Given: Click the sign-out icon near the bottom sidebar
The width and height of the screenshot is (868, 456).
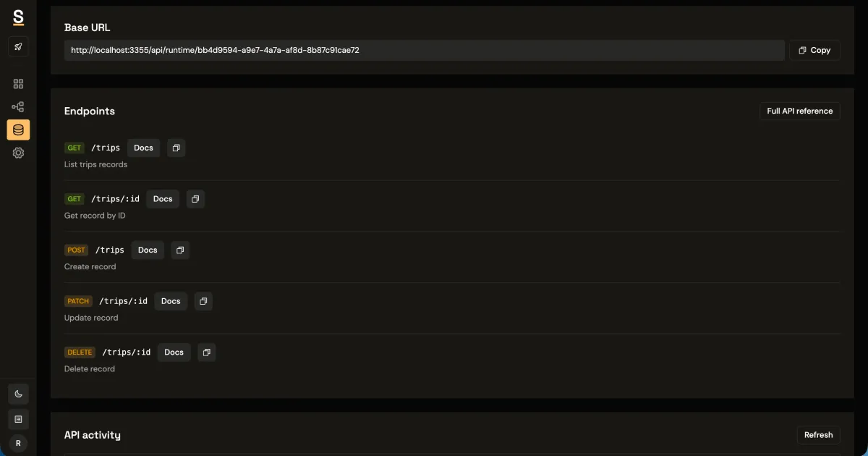Looking at the screenshot, I should (18, 419).
